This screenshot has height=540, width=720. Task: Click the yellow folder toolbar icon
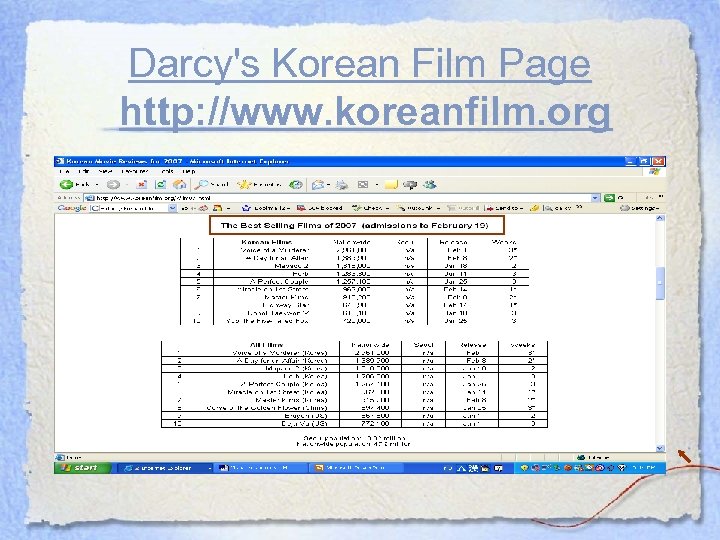[391, 185]
